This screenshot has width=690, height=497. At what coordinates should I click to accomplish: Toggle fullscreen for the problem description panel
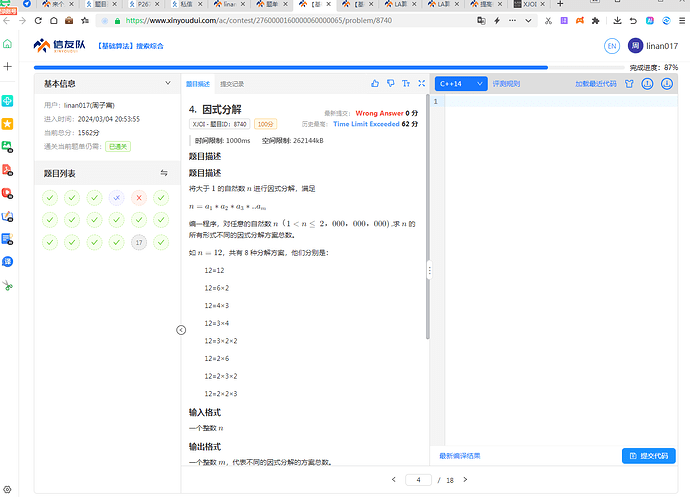pos(422,83)
